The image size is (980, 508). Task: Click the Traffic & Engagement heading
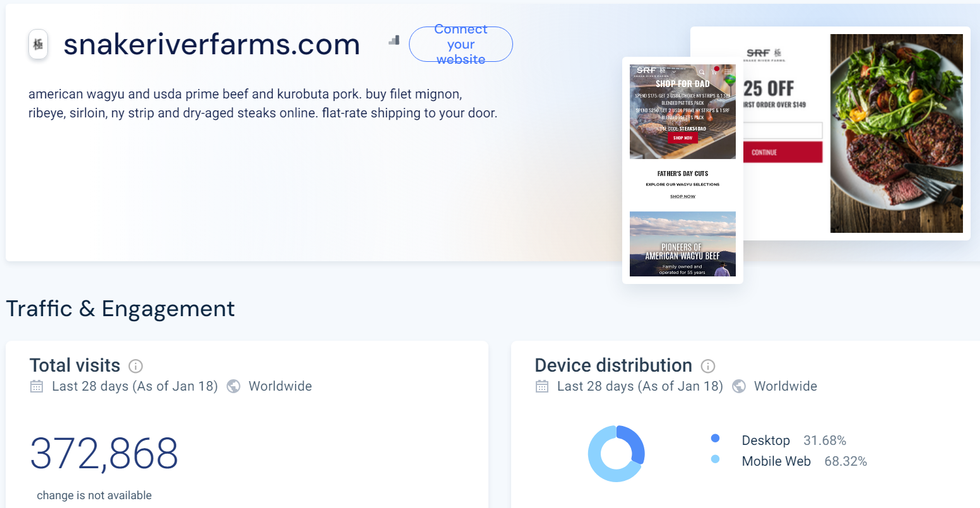click(x=121, y=309)
